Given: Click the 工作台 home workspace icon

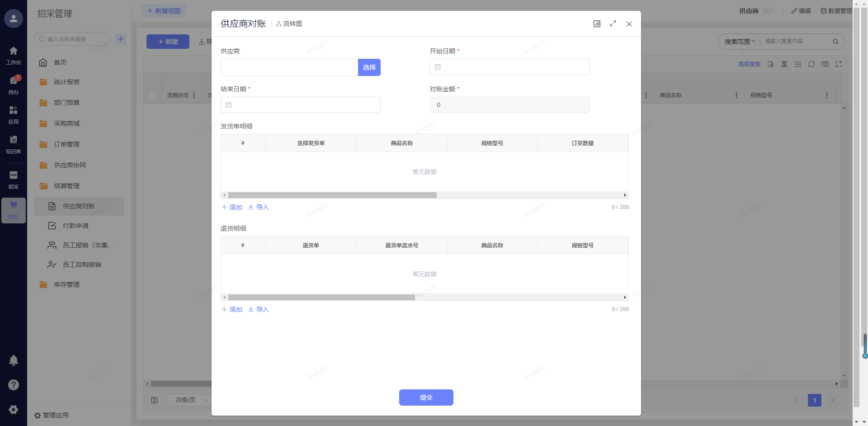Looking at the screenshot, I should tap(14, 55).
